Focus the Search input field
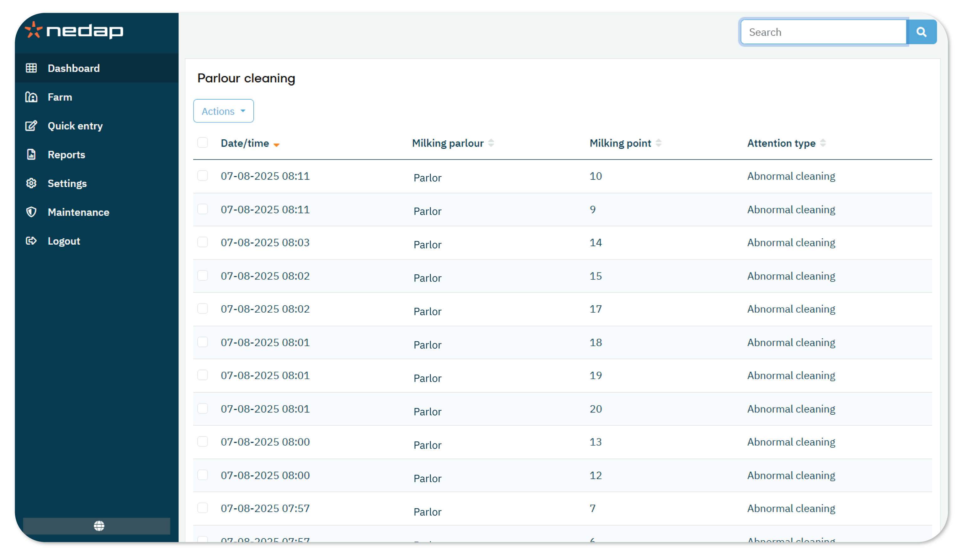Image resolution: width=966 pixels, height=560 pixels. (x=823, y=32)
